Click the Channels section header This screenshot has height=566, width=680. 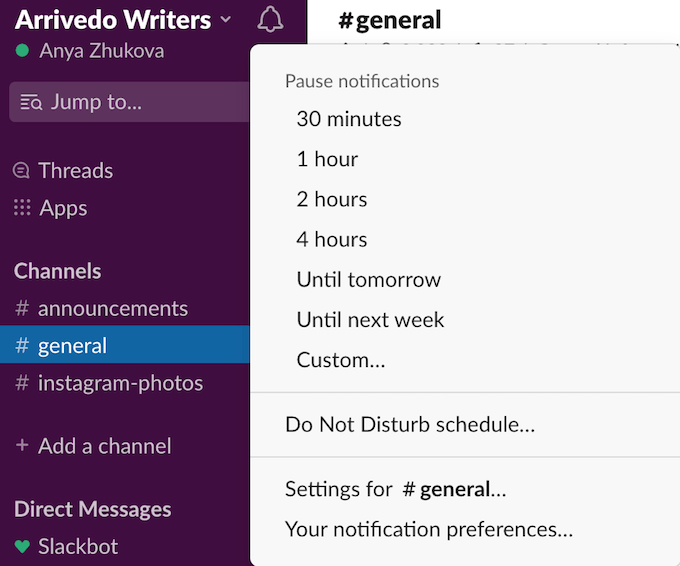coord(57,271)
